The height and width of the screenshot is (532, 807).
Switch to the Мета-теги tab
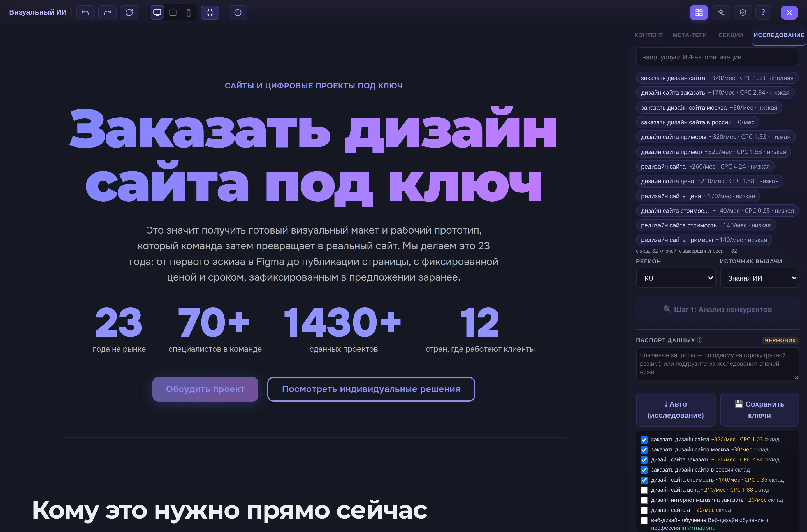click(690, 35)
